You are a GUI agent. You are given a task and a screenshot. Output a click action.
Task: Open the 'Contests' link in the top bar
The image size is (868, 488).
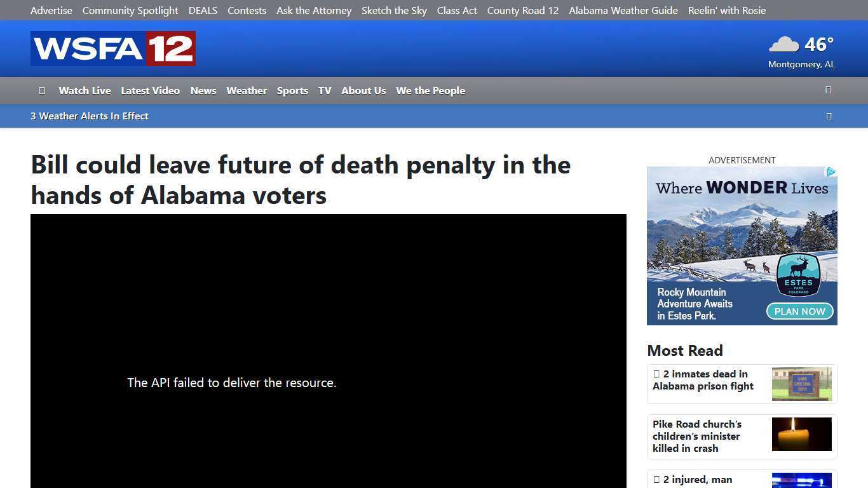pos(247,10)
